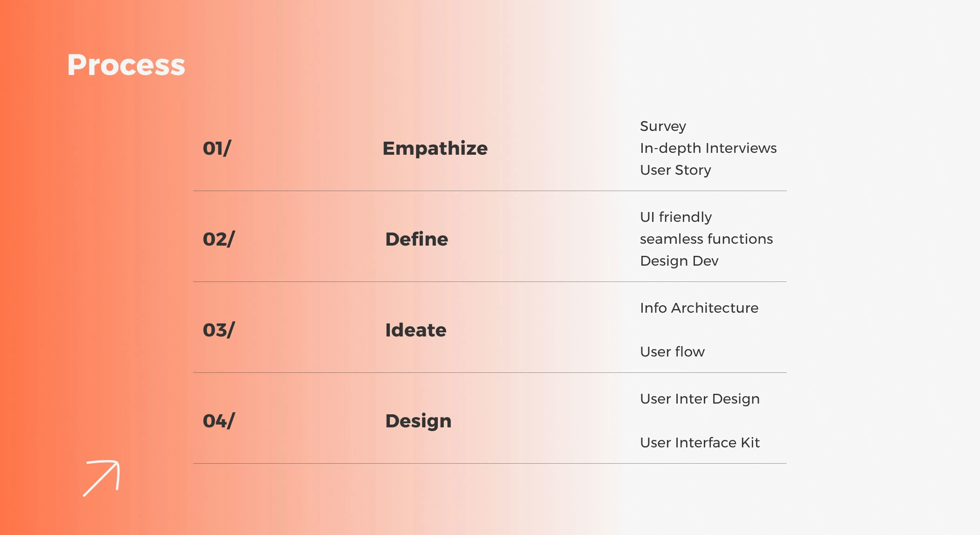Click the Design step title

[x=418, y=421]
